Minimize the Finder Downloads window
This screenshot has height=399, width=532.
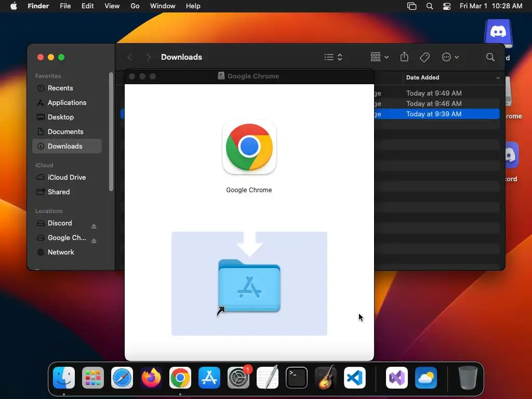click(x=51, y=57)
